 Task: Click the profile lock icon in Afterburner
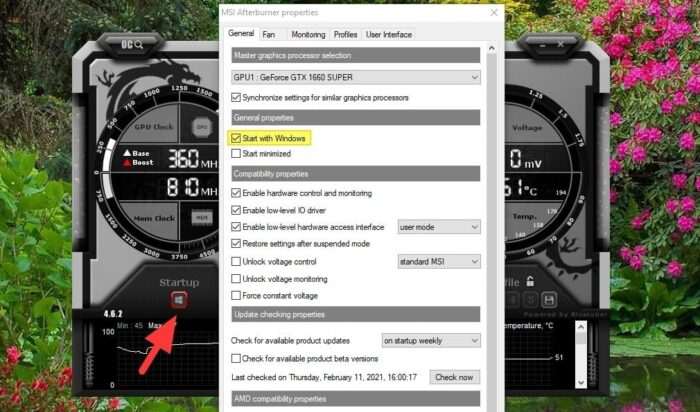coord(530,282)
